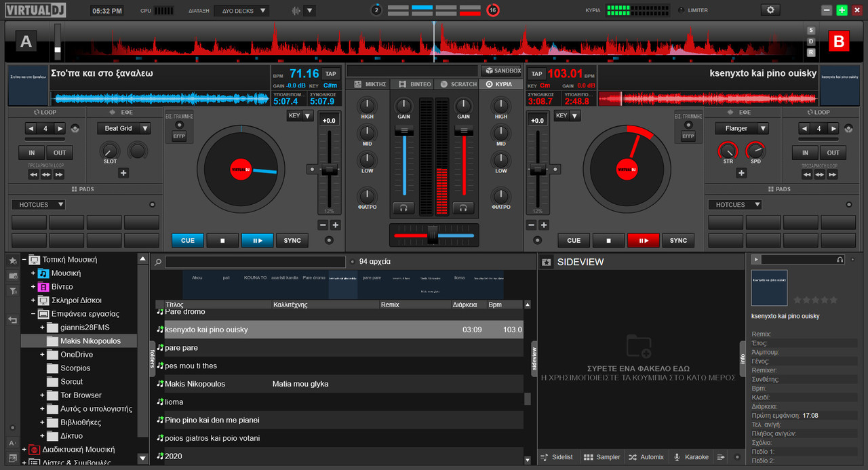
Task: Increase pitch on deck B with plus
Action: tap(544, 225)
